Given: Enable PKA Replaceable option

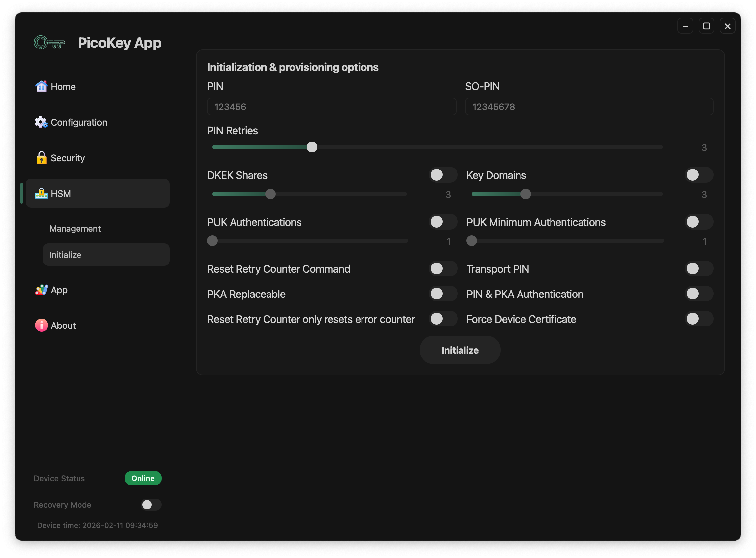Looking at the screenshot, I should [443, 294].
